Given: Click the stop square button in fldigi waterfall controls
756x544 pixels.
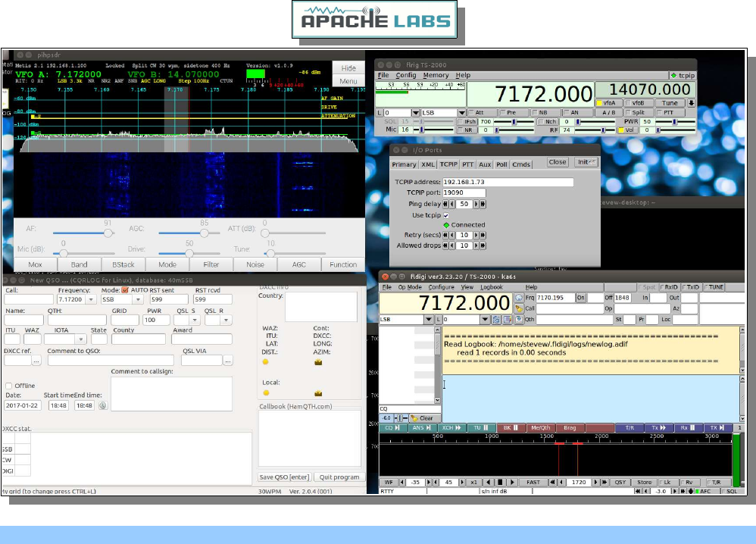Looking at the screenshot, I should [500, 482].
